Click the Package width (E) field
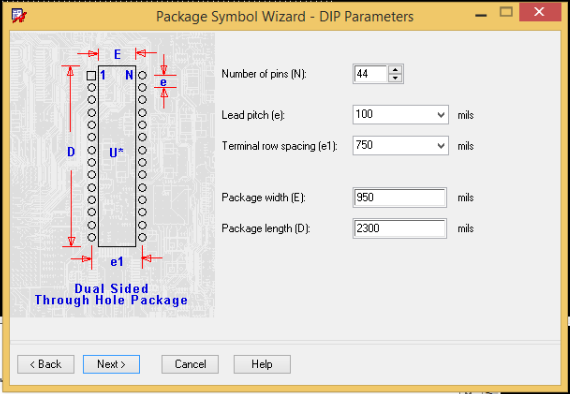The width and height of the screenshot is (570, 394). coord(400,197)
